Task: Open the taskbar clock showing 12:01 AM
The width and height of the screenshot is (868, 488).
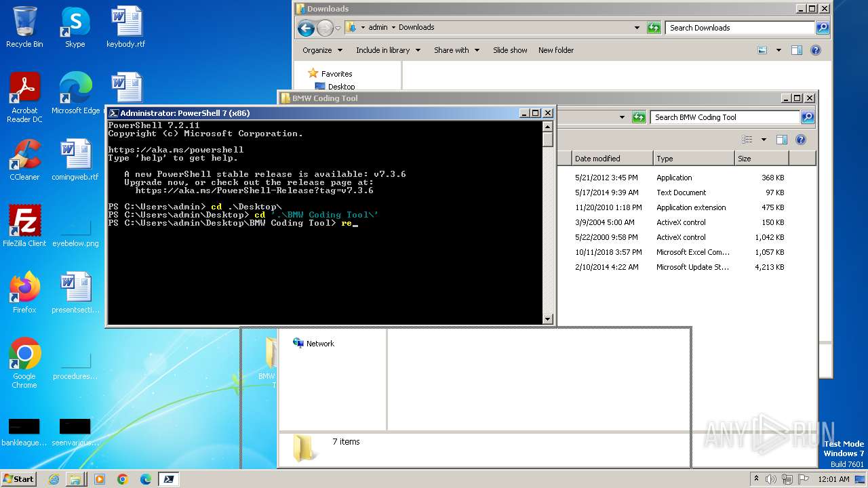Action: click(833, 479)
